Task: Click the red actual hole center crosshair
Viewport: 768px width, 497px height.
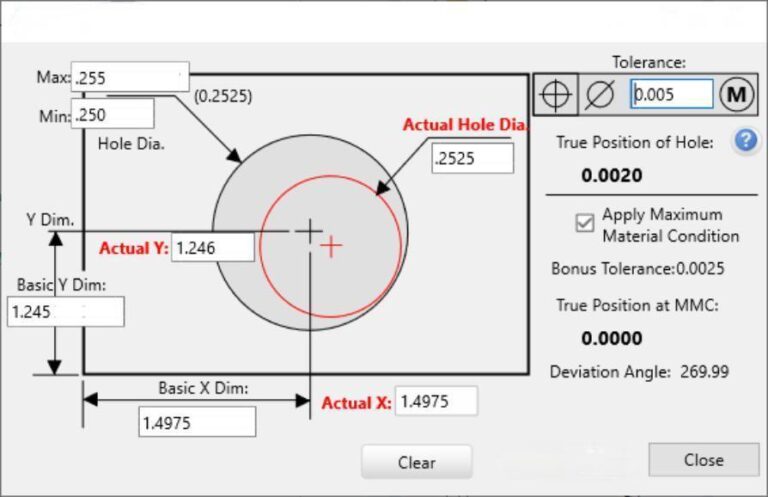Action: pyautogui.click(x=331, y=246)
